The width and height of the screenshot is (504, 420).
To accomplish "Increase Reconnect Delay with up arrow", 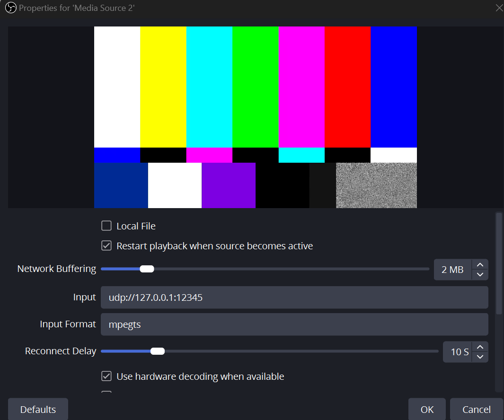I will [x=480, y=347].
